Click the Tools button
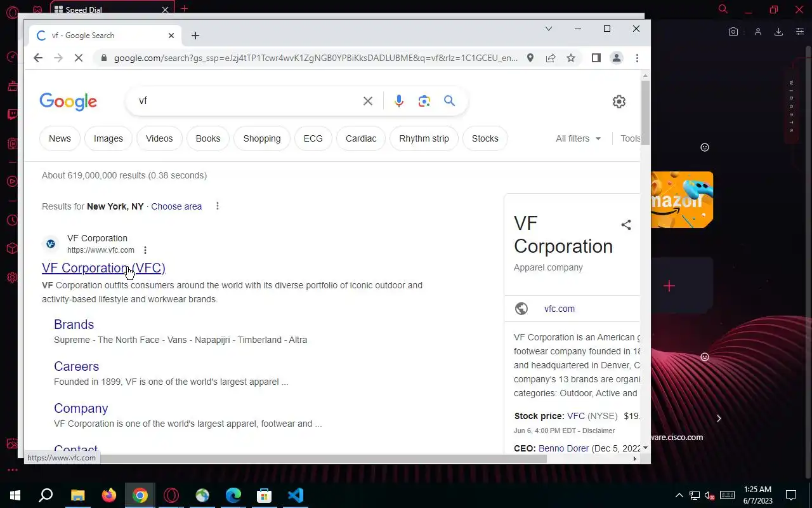Image resolution: width=812 pixels, height=508 pixels. pyautogui.click(x=631, y=138)
